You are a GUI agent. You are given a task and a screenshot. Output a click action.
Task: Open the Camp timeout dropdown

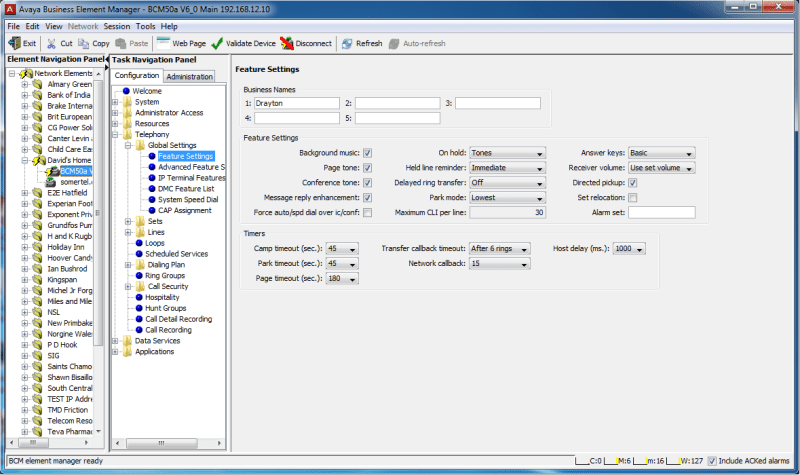click(x=342, y=248)
